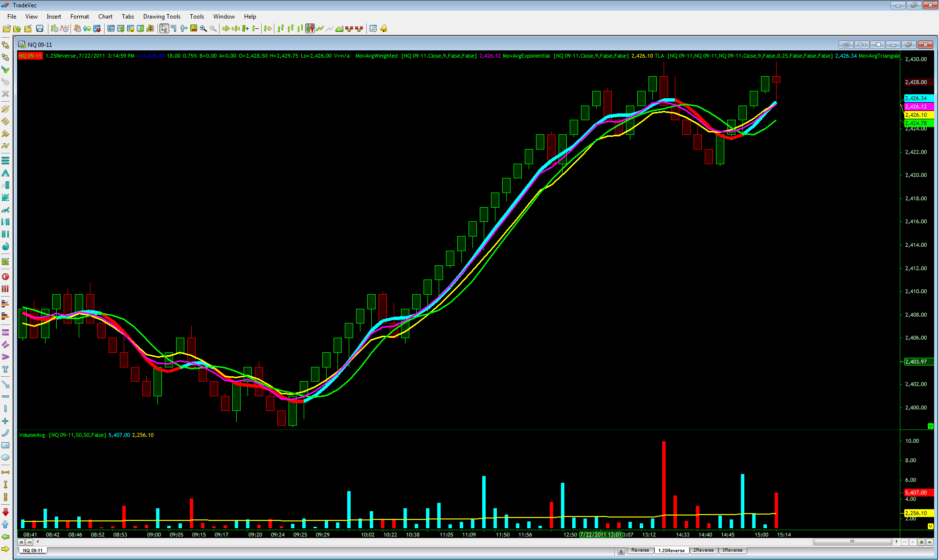Screen dimensions: 939x560
Task: Open the File menu
Action: click(12, 17)
